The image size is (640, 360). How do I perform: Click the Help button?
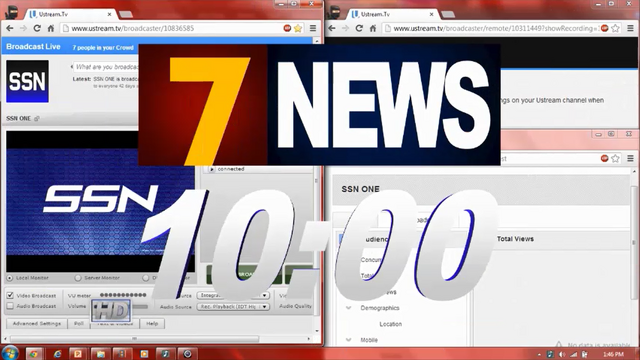point(152,324)
